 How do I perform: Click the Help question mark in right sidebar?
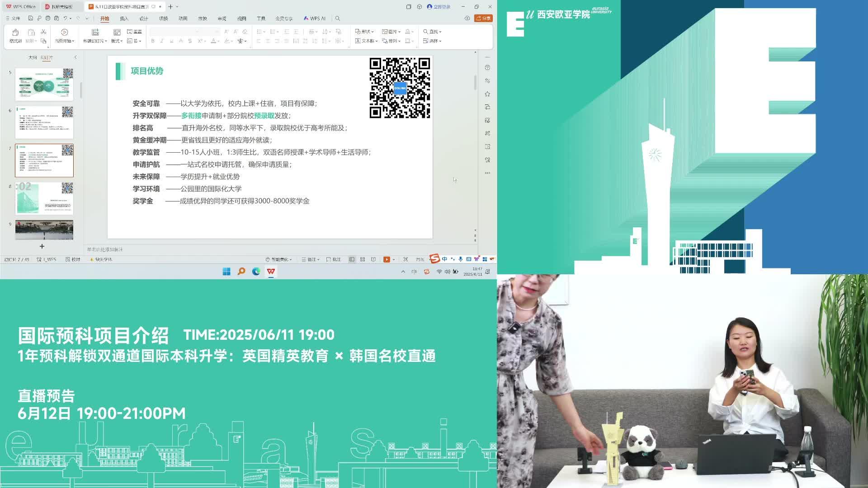pyautogui.click(x=487, y=67)
